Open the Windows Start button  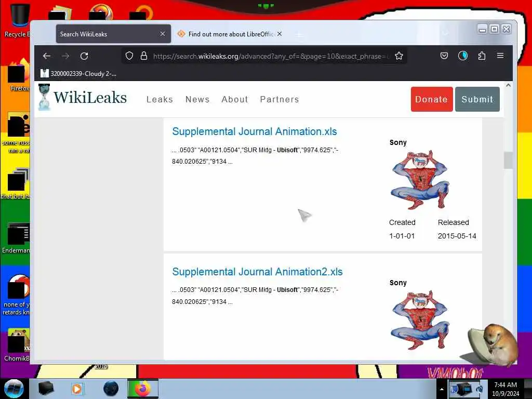point(14,389)
